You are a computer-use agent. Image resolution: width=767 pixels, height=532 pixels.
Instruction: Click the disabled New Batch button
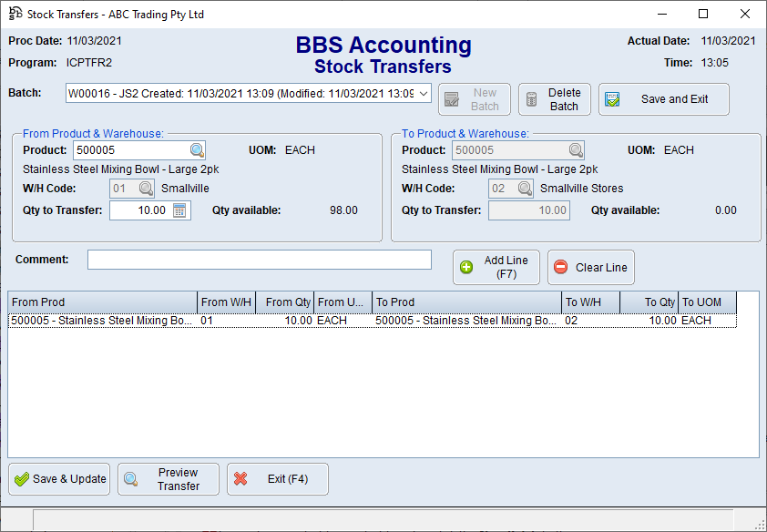click(x=474, y=98)
